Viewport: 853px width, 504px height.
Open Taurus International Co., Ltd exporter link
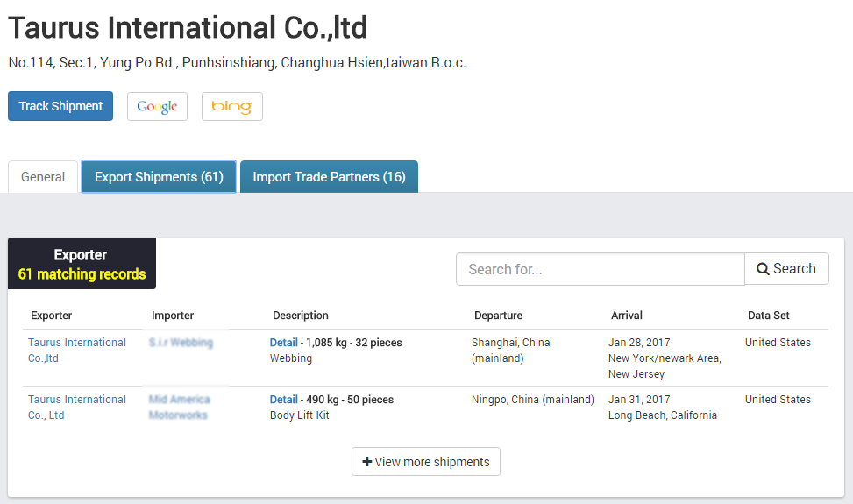(76, 408)
